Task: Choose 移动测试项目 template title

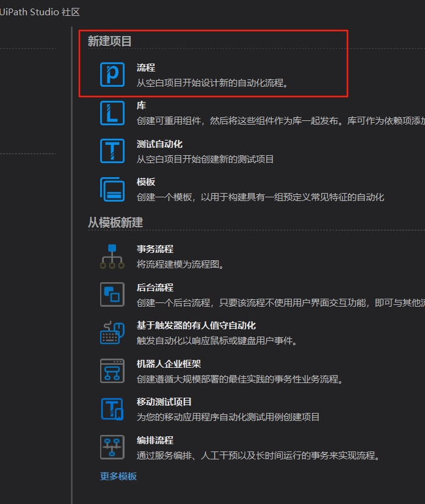Action: (164, 402)
